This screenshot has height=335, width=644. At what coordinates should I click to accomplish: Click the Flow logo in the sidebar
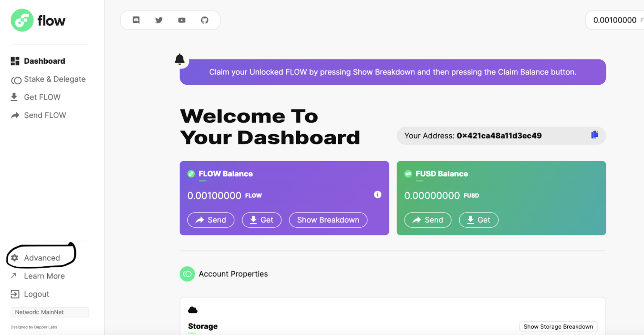tap(38, 20)
